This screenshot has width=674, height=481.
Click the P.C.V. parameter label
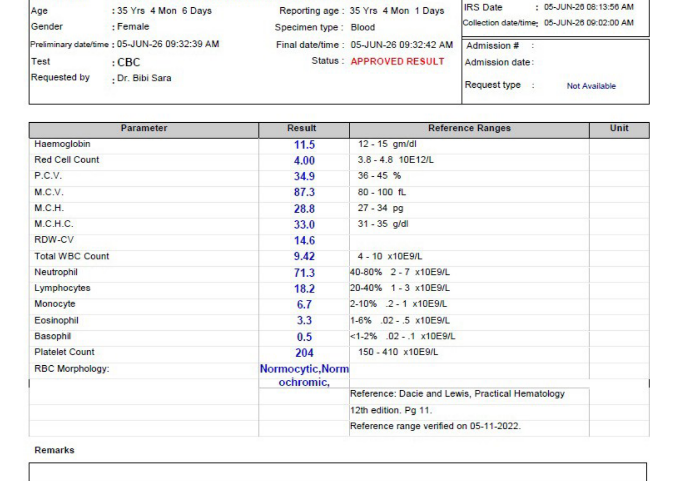pyautogui.click(x=48, y=176)
